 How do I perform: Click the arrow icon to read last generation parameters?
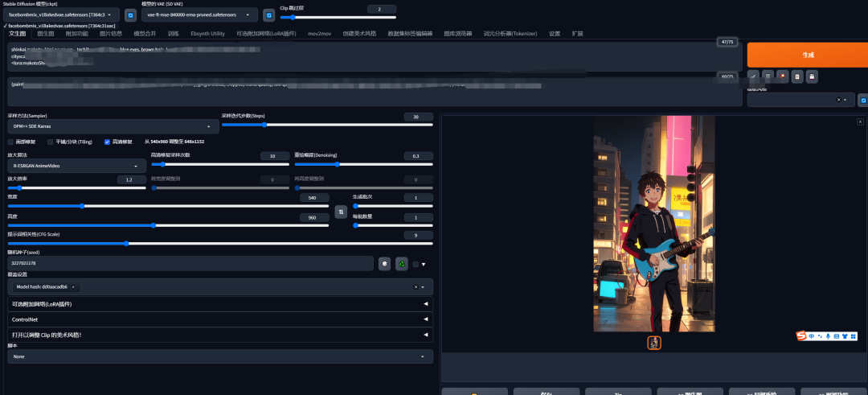tap(753, 76)
